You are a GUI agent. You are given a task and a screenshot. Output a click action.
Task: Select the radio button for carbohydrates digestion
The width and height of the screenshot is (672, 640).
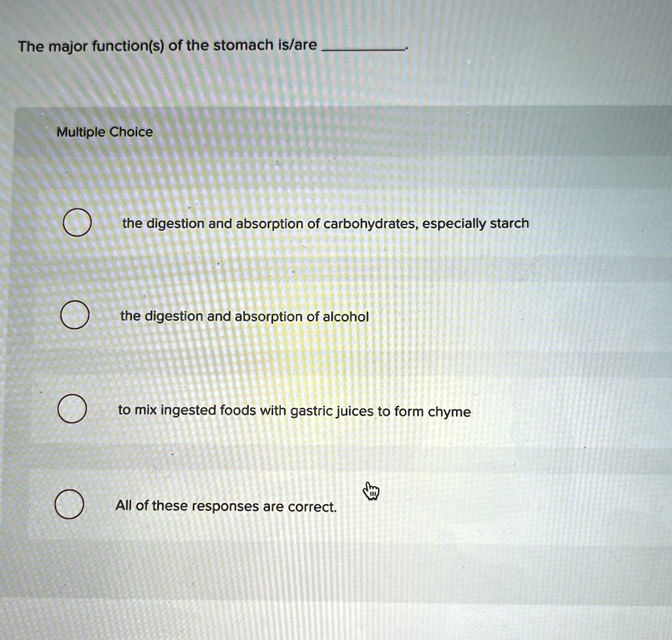pos(77,224)
